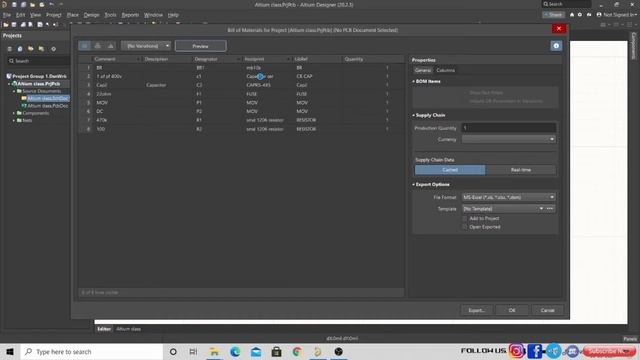640x360 pixels.
Task: Switch to the Columns tab in Properties
Action: [x=445, y=70]
